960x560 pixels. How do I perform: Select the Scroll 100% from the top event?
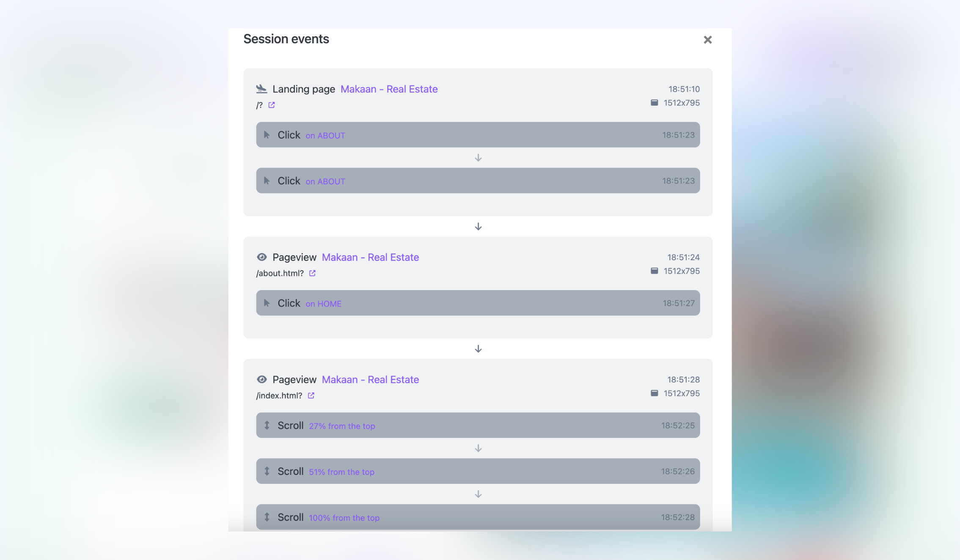point(478,517)
